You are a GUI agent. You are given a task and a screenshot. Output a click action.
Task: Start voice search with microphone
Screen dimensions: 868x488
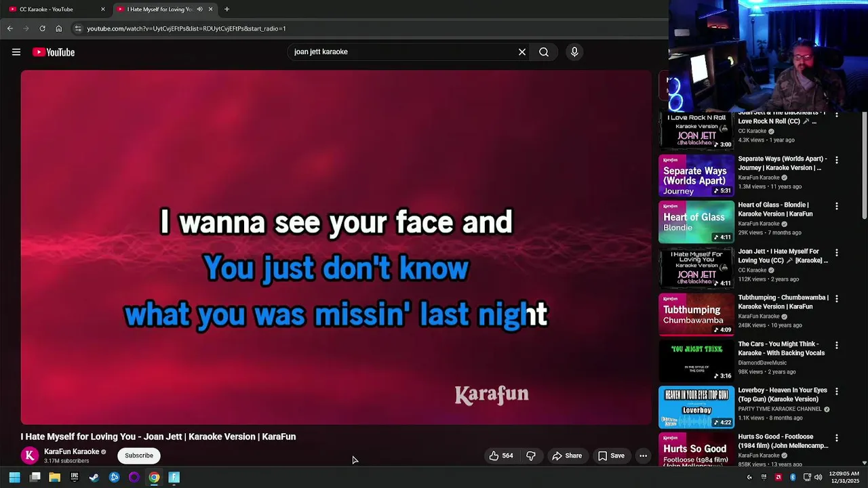pyautogui.click(x=574, y=52)
